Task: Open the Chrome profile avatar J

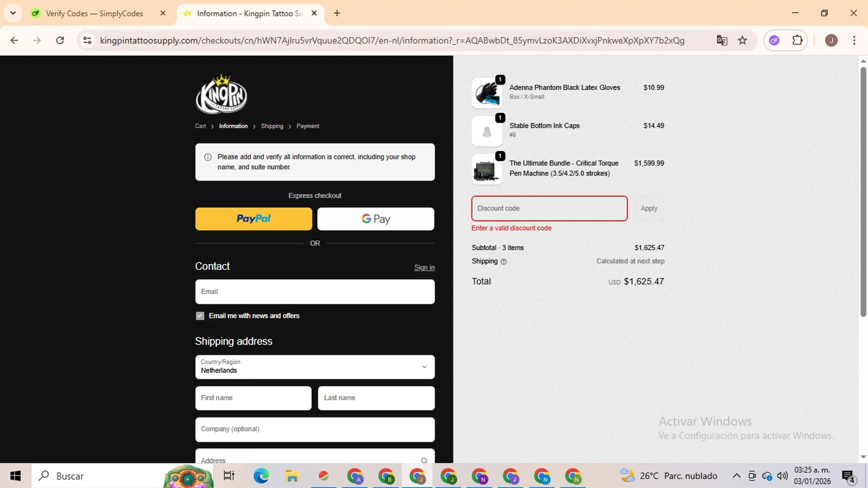Action: coord(831,41)
